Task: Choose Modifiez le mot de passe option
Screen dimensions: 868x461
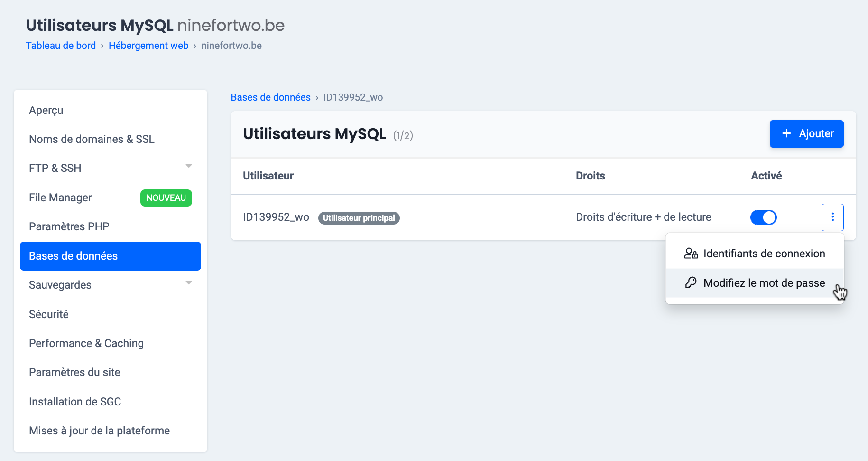Action: pyautogui.click(x=764, y=283)
